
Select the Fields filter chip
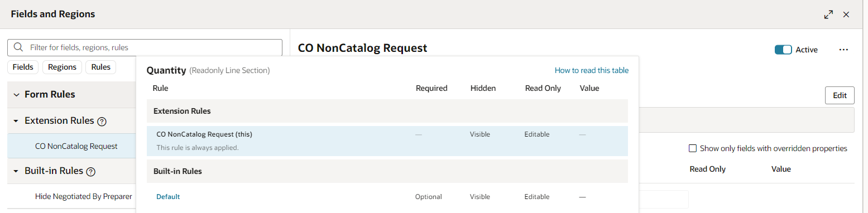coord(23,67)
